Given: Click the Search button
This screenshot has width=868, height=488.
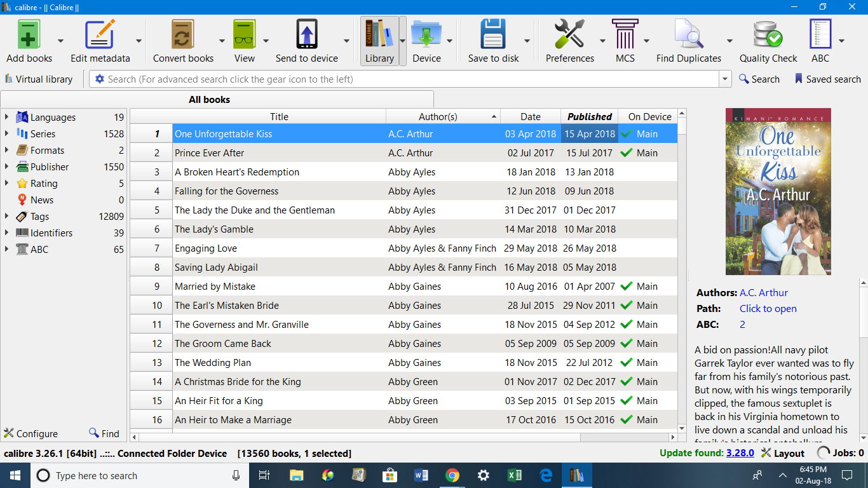Looking at the screenshot, I should pos(759,79).
